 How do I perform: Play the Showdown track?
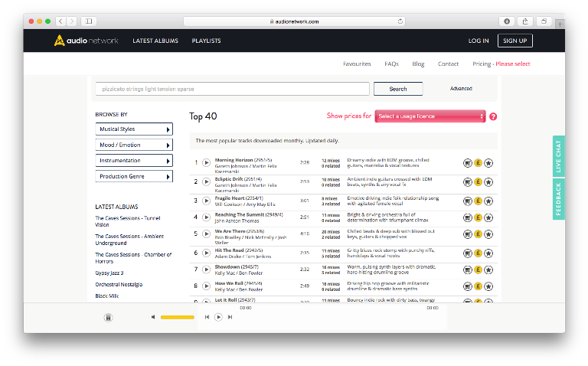[206, 270]
